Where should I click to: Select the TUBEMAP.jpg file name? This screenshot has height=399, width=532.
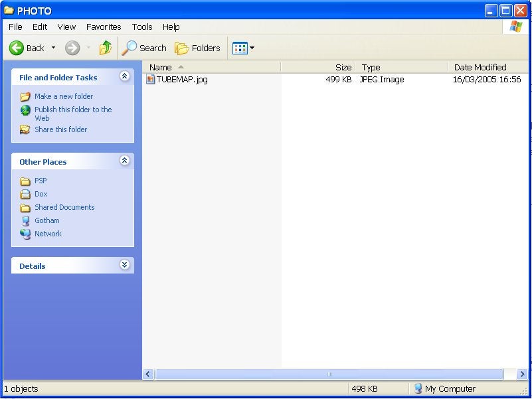click(x=182, y=80)
